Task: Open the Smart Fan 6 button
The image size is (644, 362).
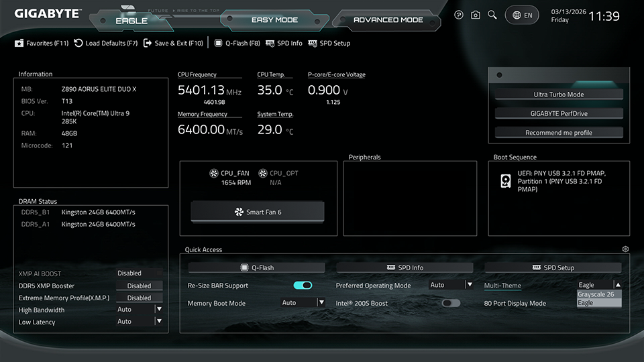Action: click(258, 212)
